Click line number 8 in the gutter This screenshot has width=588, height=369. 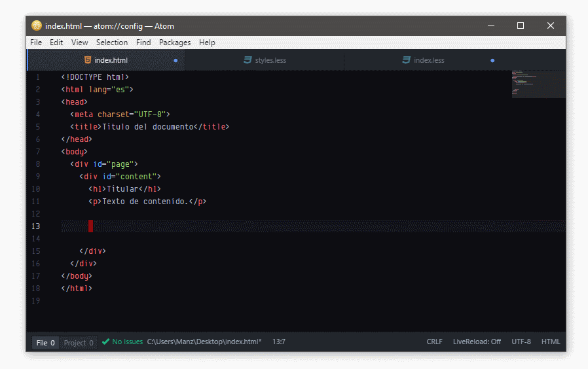click(x=37, y=164)
